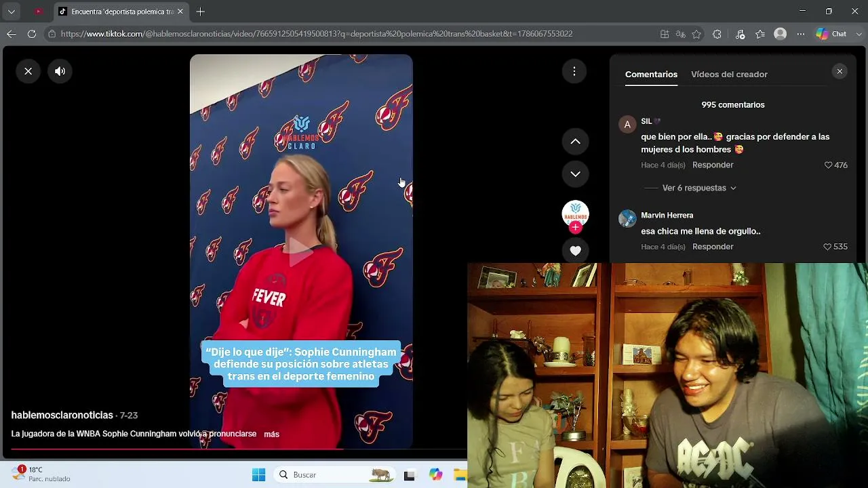Image resolution: width=868 pixels, height=488 pixels.
Task: Reply to Marvin Herrera's comment via Responder
Action: pos(713,247)
